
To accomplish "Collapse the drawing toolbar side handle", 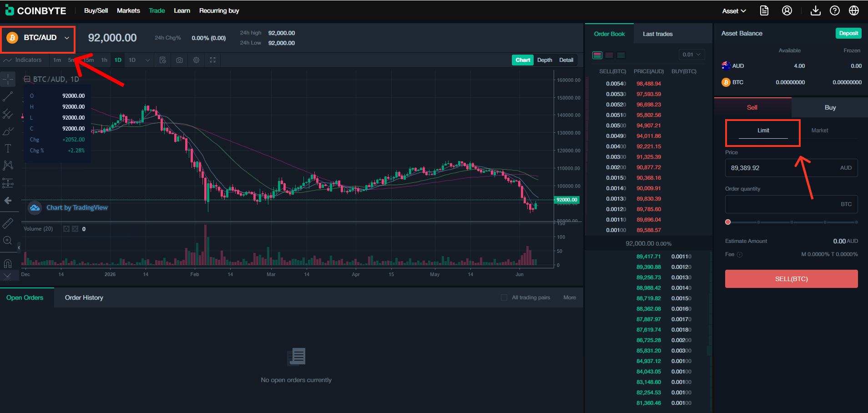I will click(x=19, y=247).
